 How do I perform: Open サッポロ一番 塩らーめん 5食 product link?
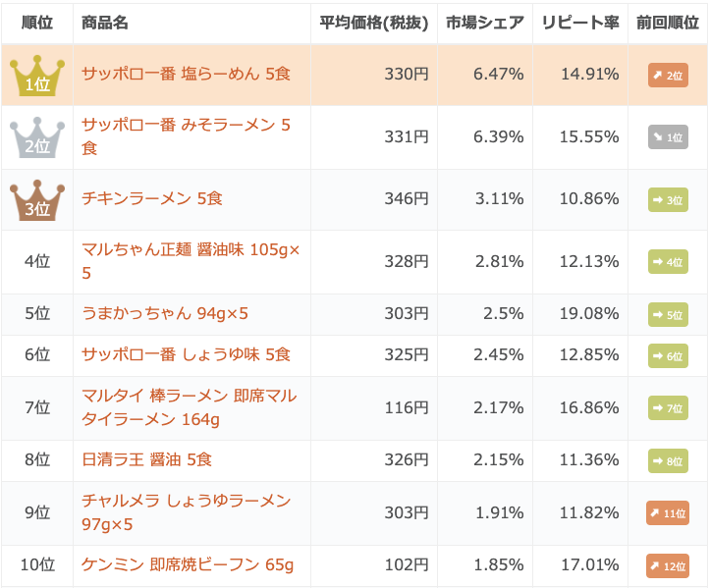pos(186,74)
